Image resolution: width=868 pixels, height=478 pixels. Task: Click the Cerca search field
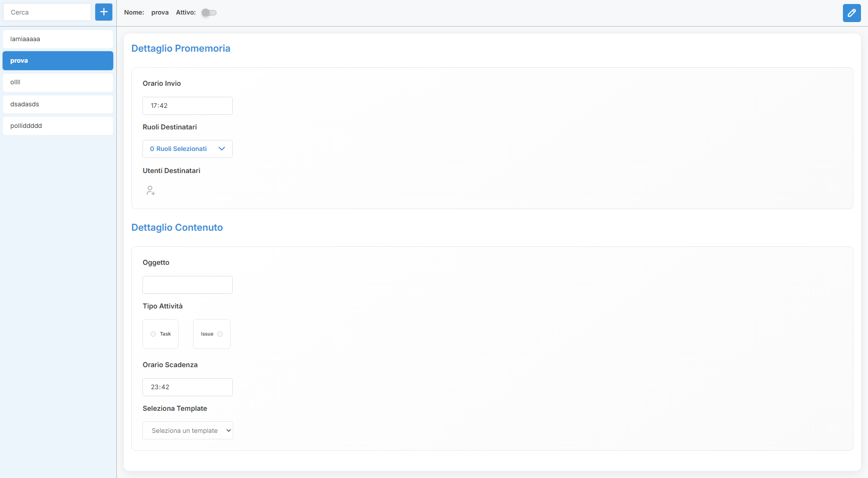pos(47,12)
